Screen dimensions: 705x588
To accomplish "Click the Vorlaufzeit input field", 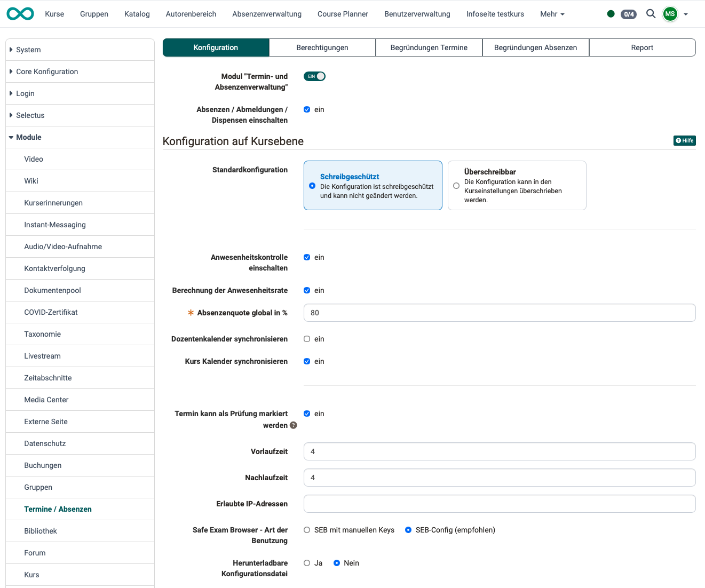I will [x=500, y=451].
